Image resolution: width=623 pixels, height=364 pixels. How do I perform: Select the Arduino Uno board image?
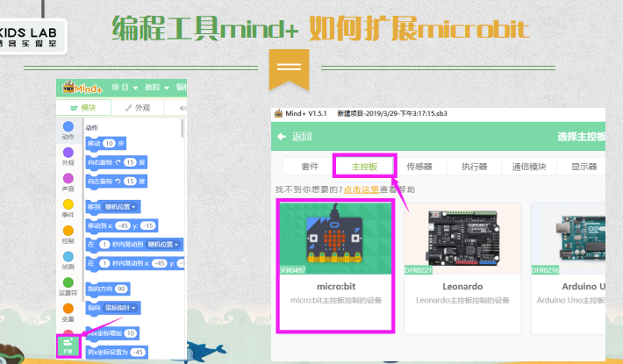click(x=569, y=239)
